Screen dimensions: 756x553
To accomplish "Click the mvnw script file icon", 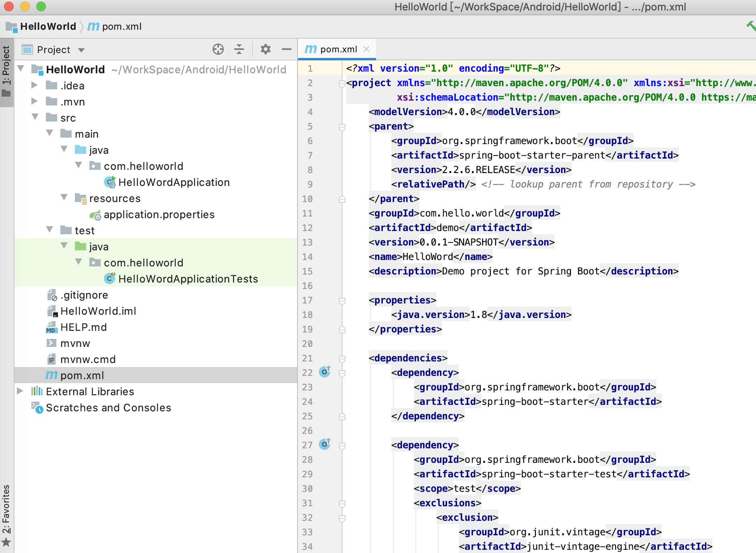I will (51, 343).
